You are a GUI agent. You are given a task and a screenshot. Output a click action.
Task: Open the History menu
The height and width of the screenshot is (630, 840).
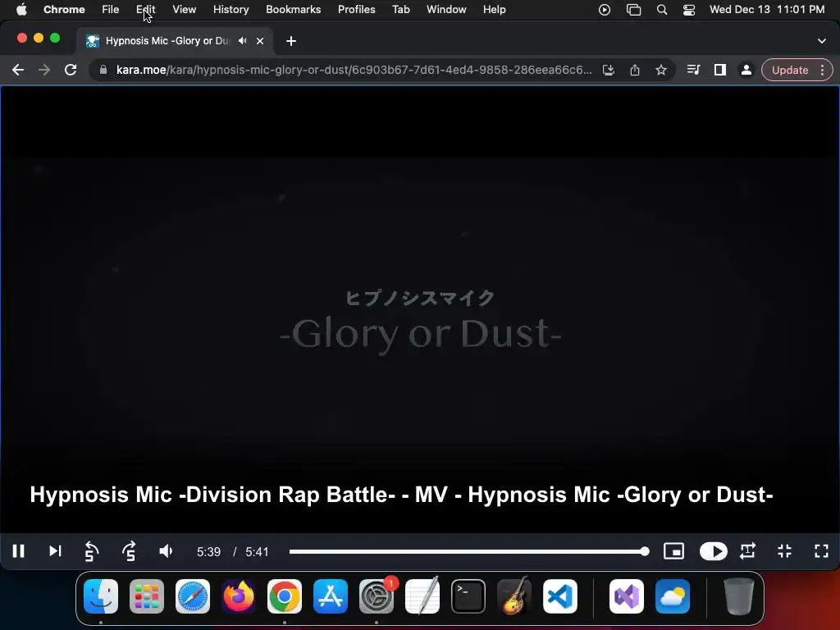pyautogui.click(x=231, y=10)
